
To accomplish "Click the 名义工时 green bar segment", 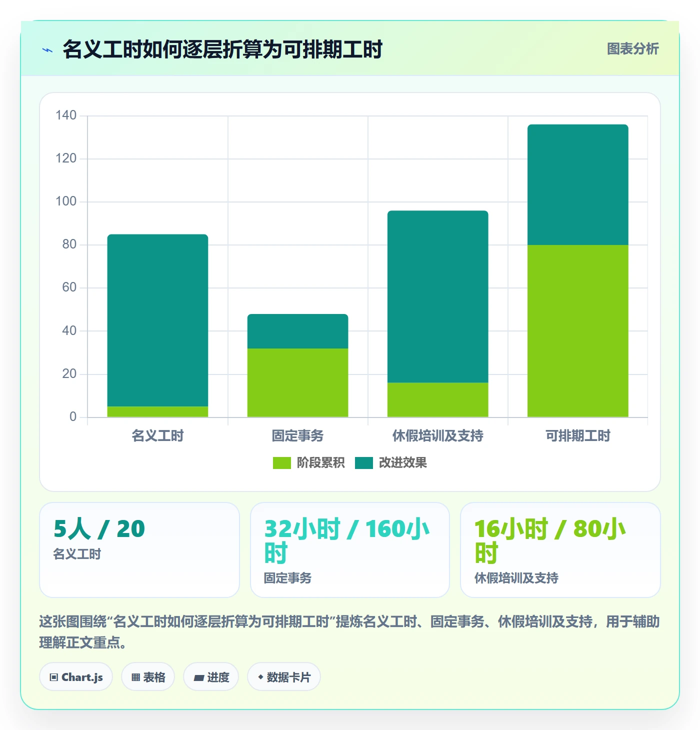I will click(158, 412).
